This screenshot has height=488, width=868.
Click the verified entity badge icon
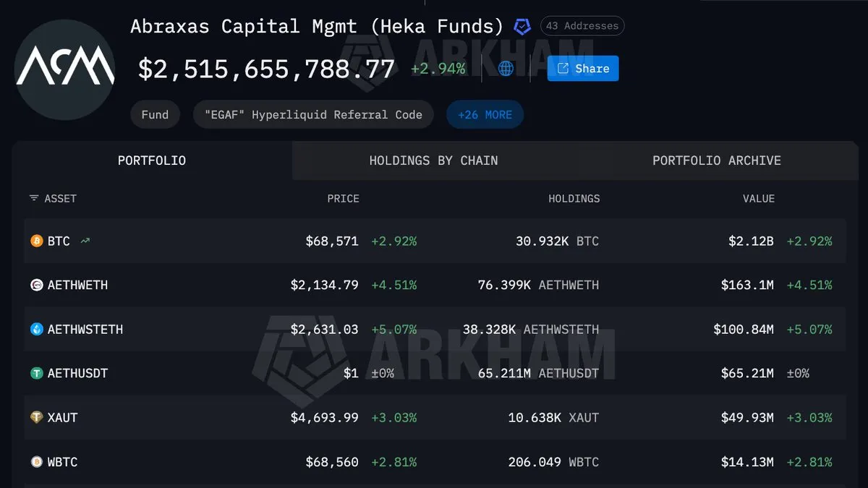click(x=522, y=27)
